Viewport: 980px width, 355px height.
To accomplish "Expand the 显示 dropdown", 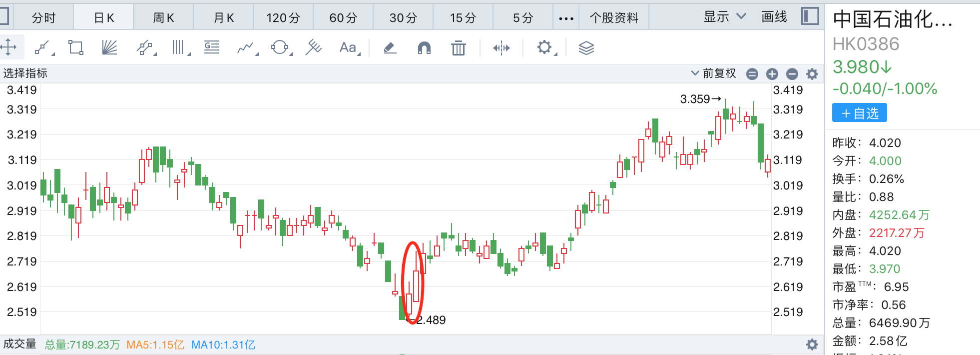I will pos(724,17).
